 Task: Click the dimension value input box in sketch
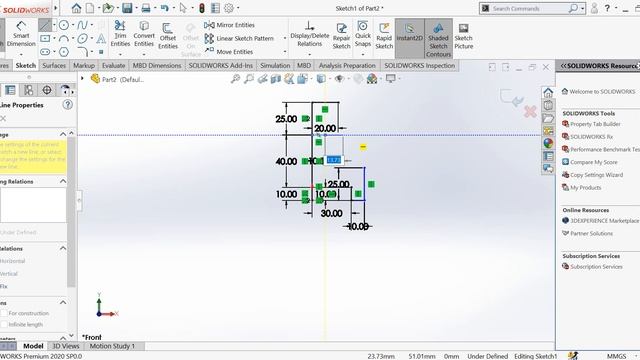pos(334,160)
